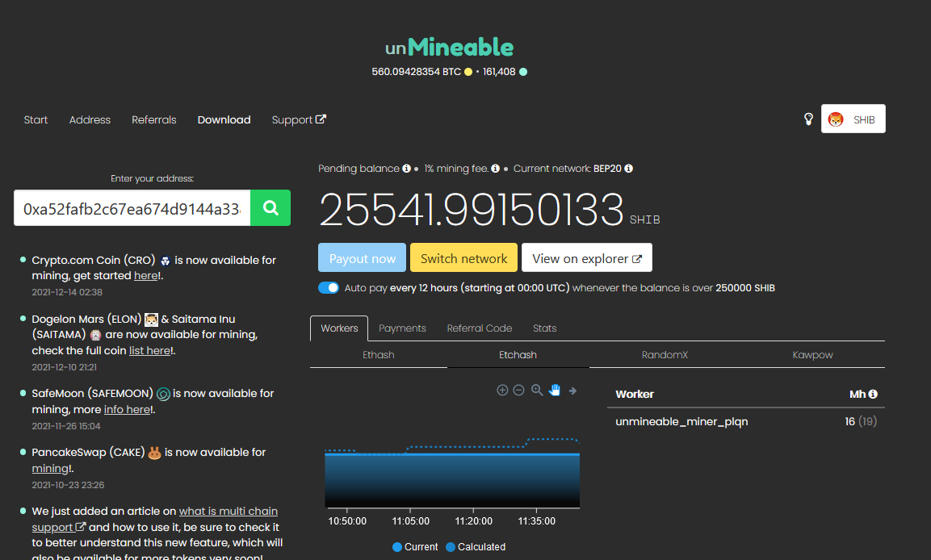Click the chart zoom out minus icon

pos(519,391)
